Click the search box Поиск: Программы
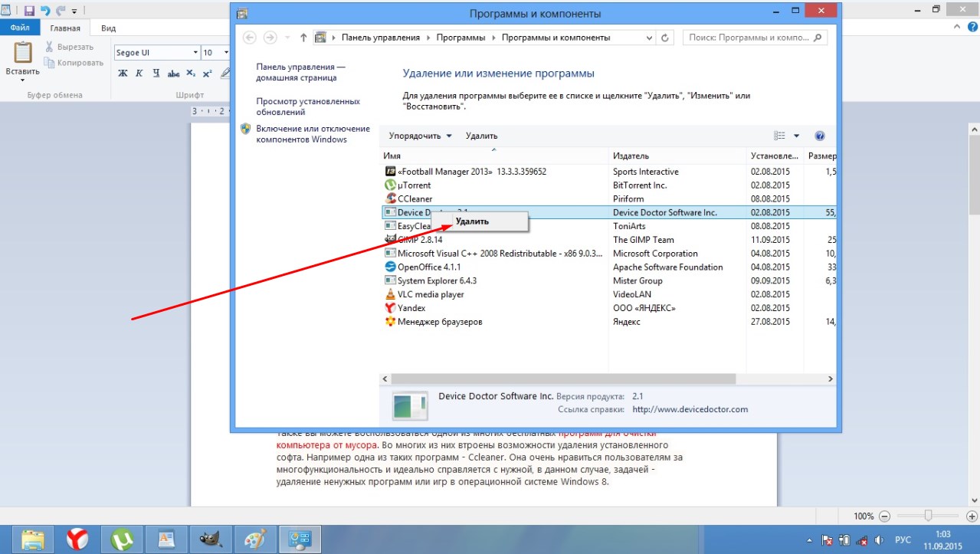 [755, 38]
